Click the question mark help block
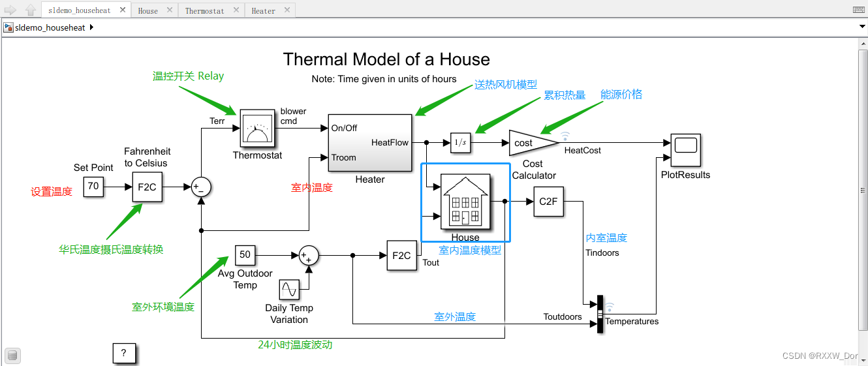Viewport: 868px width, 366px height. pyautogui.click(x=124, y=353)
